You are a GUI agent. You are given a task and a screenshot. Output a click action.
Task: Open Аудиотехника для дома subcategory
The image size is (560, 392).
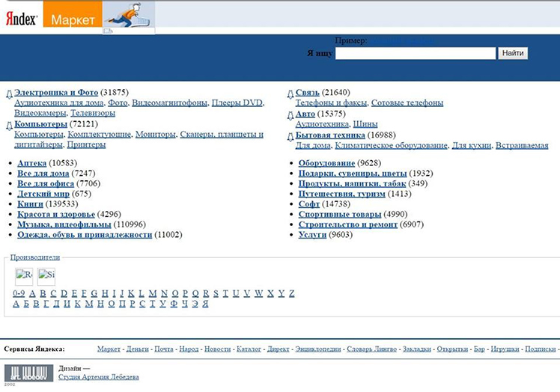[x=59, y=102]
